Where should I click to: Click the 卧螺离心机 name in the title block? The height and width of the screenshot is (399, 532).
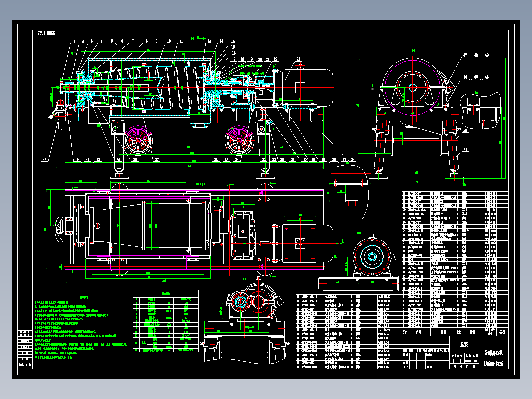click(494, 353)
